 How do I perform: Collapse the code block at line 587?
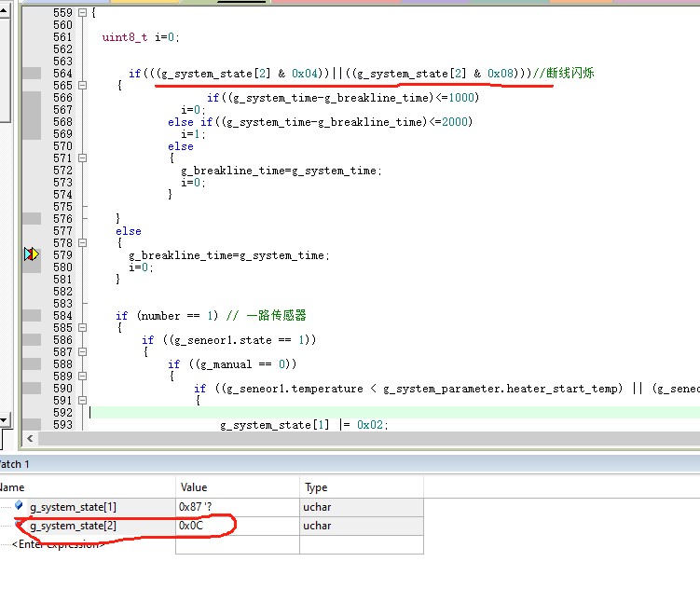[x=82, y=351]
